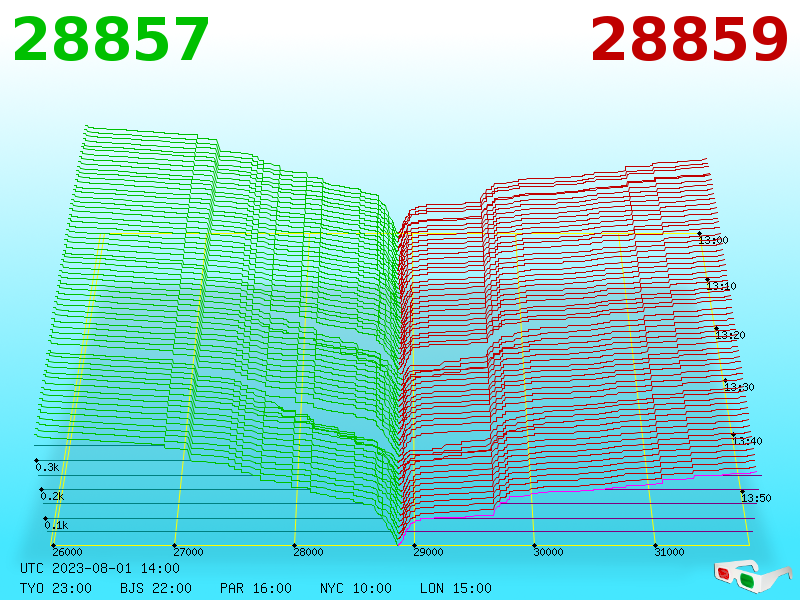Click the green bid price 28857
This screenshot has width=800, height=600.
tap(111, 40)
